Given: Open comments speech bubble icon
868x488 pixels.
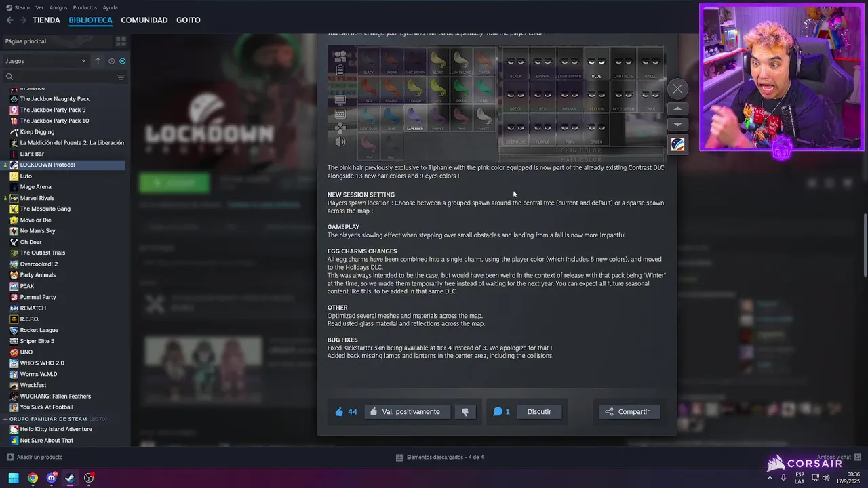Looking at the screenshot, I should [498, 411].
